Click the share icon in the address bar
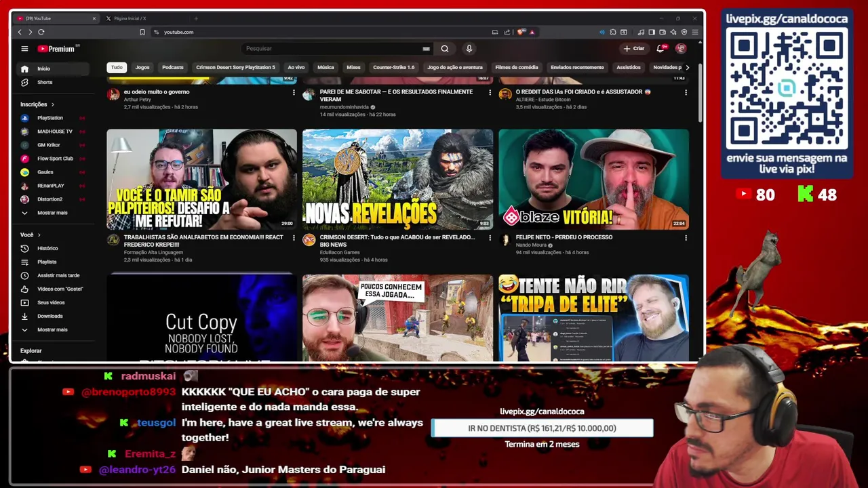 click(507, 32)
